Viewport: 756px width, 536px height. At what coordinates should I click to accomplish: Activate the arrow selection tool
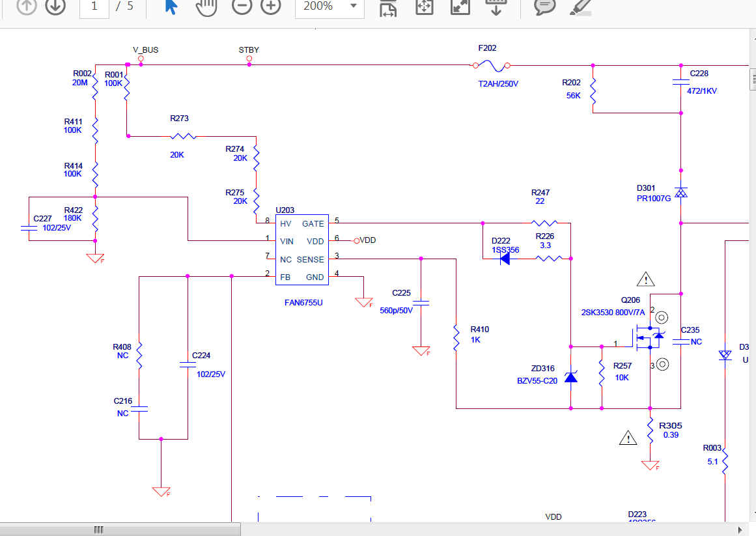click(171, 7)
